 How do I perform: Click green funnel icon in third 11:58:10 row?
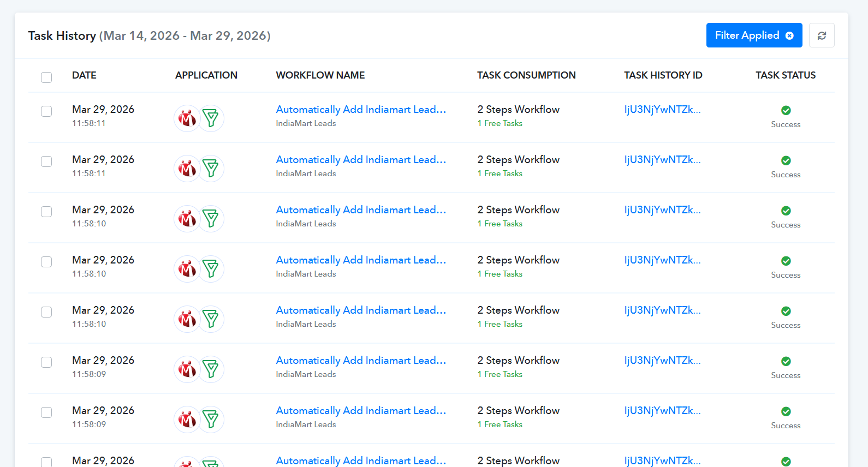(x=211, y=319)
